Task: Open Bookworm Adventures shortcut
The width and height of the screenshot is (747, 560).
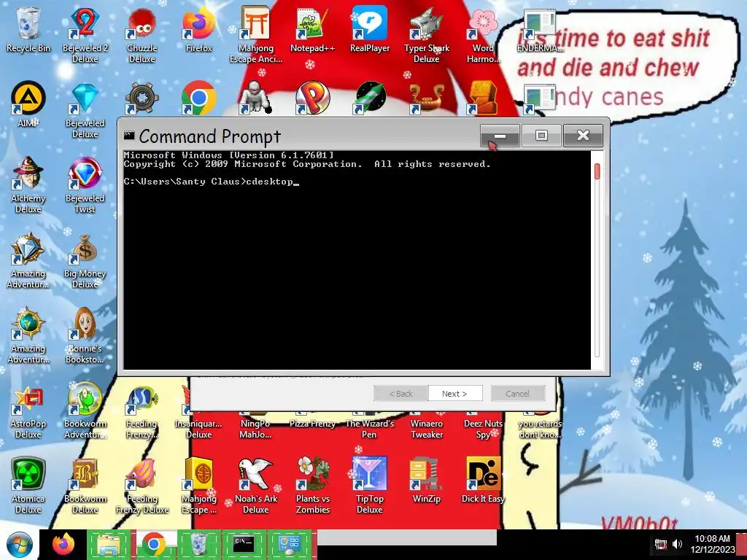Action: (x=85, y=411)
